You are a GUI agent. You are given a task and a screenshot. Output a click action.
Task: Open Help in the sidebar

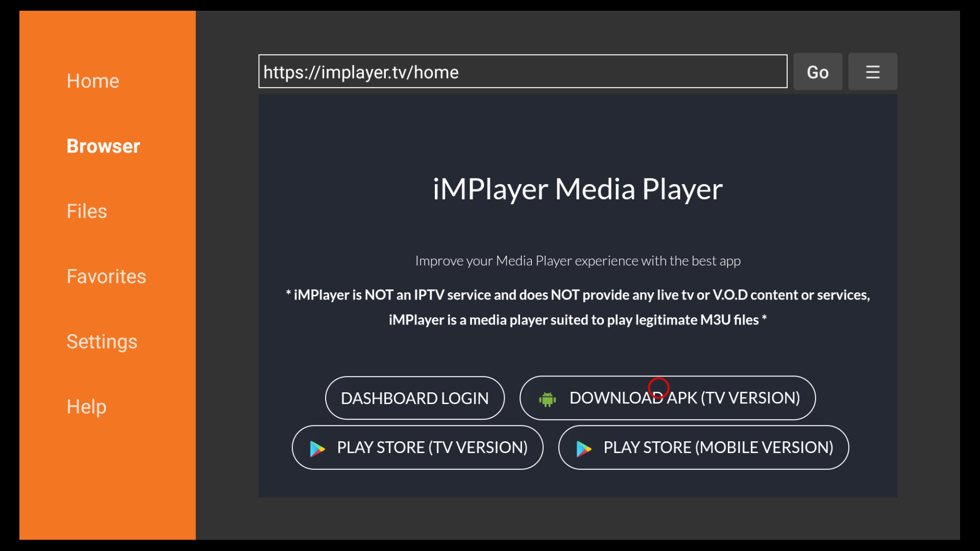tap(87, 407)
